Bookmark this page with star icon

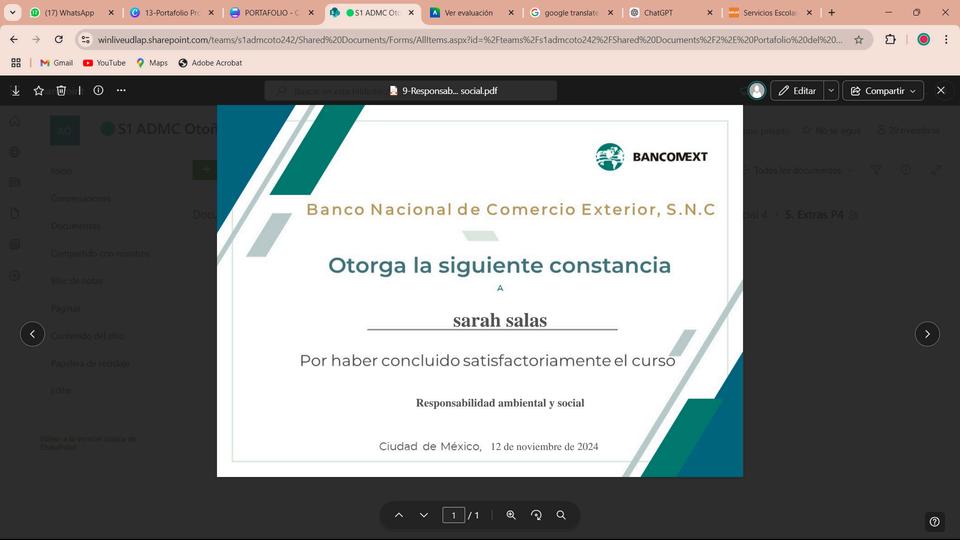click(x=859, y=40)
